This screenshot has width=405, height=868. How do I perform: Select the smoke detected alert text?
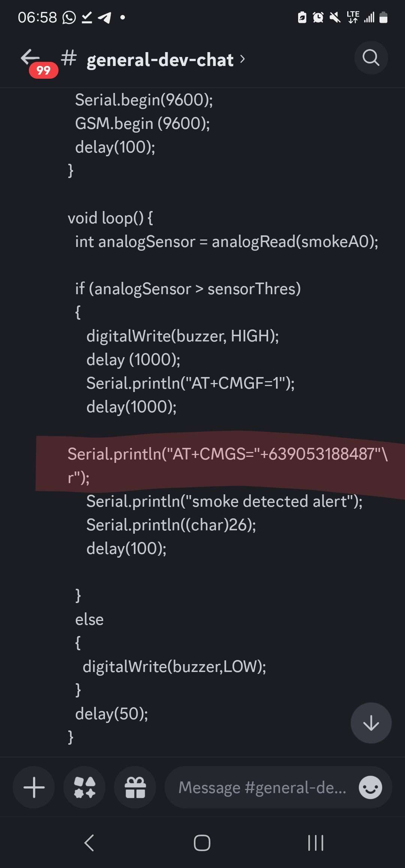tap(224, 501)
